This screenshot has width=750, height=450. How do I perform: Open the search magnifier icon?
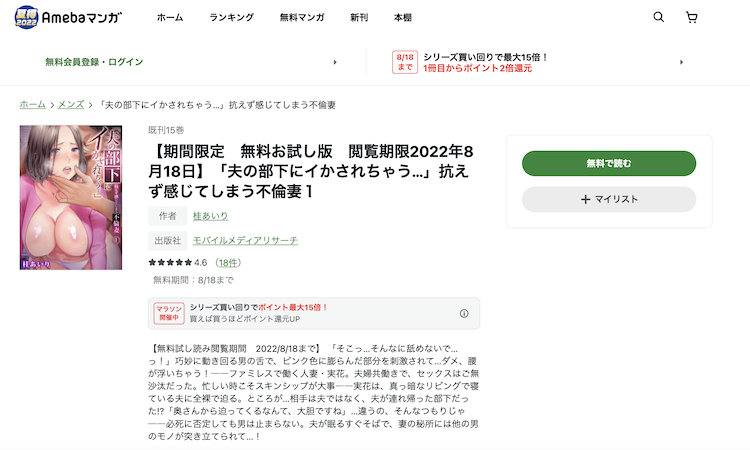[659, 17]
